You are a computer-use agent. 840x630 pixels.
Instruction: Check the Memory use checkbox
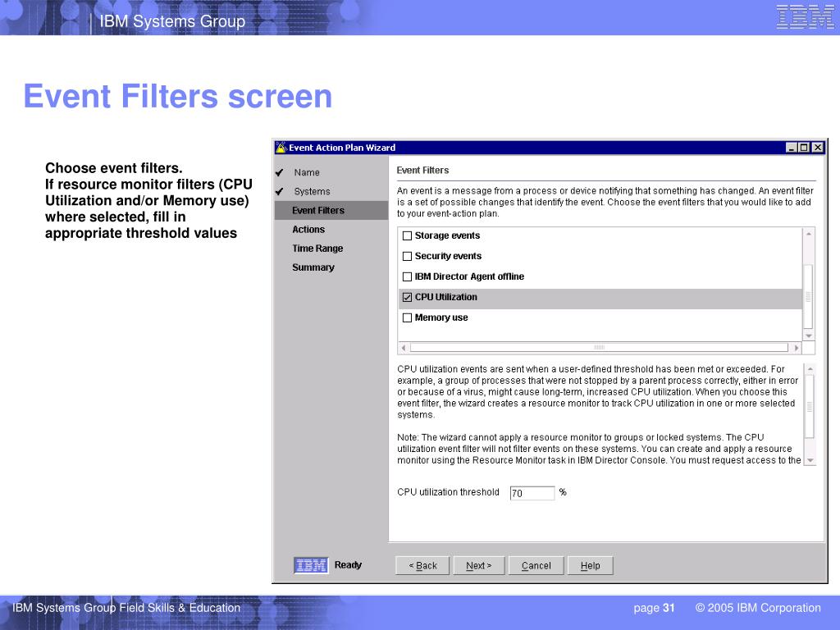pos(407,317)
